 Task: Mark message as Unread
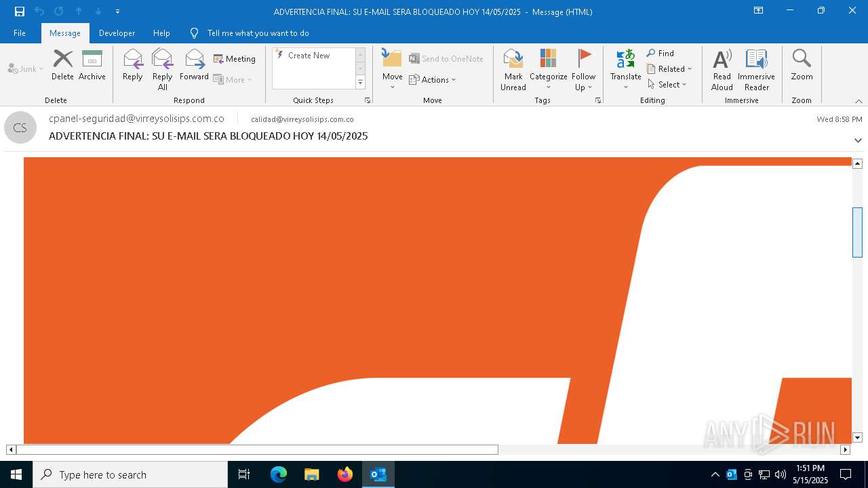point(513,70)
